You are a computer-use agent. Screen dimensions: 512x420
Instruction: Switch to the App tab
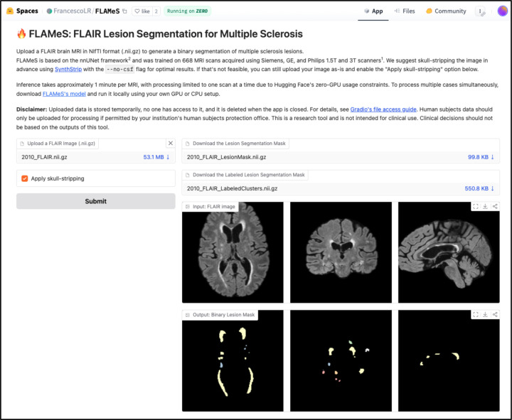pos(373,11)
